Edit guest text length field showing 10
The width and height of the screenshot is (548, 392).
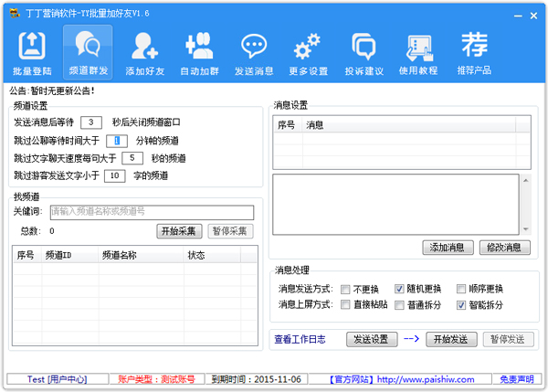coord(115,175)
